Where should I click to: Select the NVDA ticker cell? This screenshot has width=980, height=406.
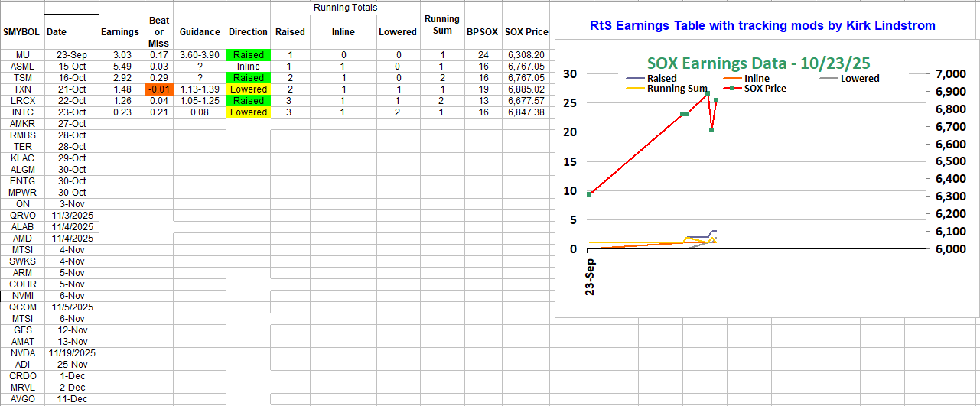(x=22, y=353)
